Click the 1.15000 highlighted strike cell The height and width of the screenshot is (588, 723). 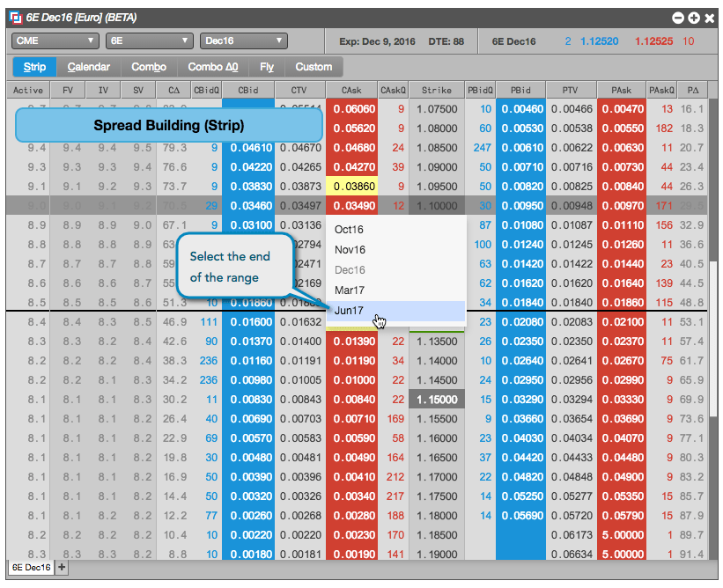point(437,400)
